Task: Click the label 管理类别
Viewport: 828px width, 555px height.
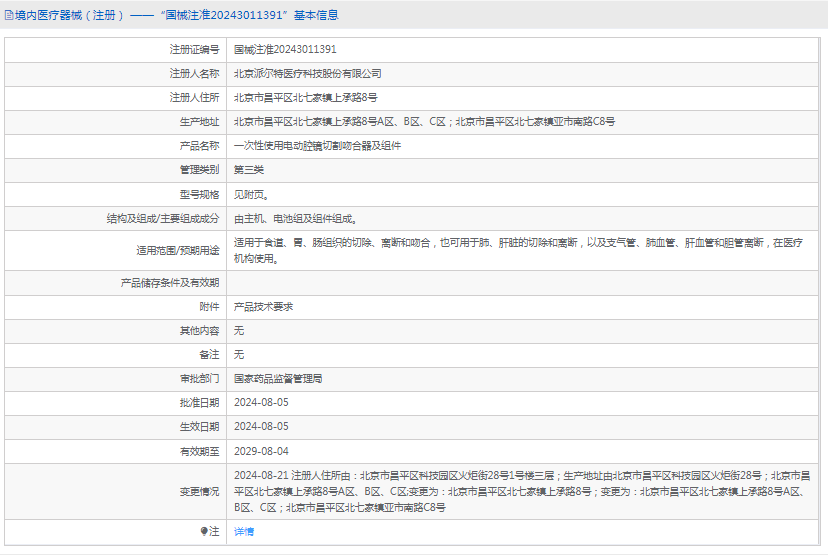Action: (199, 170)
